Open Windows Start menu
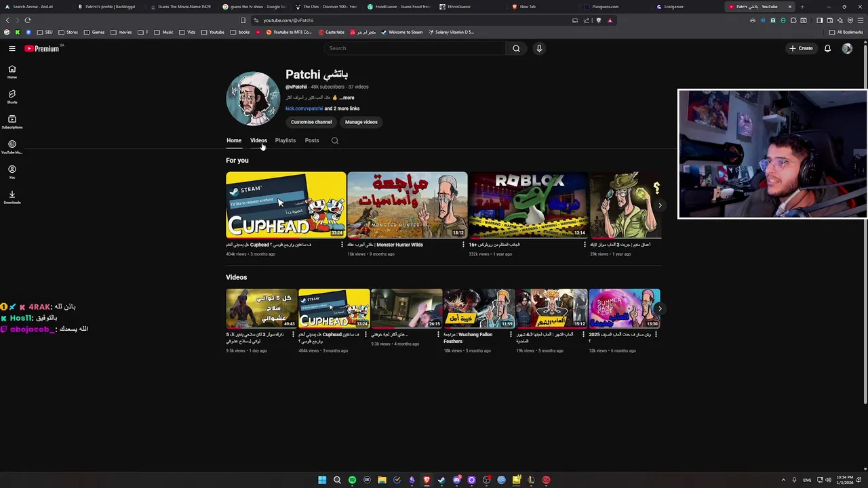The height and width of the screenshot is (488, 868). click(322, 480)
